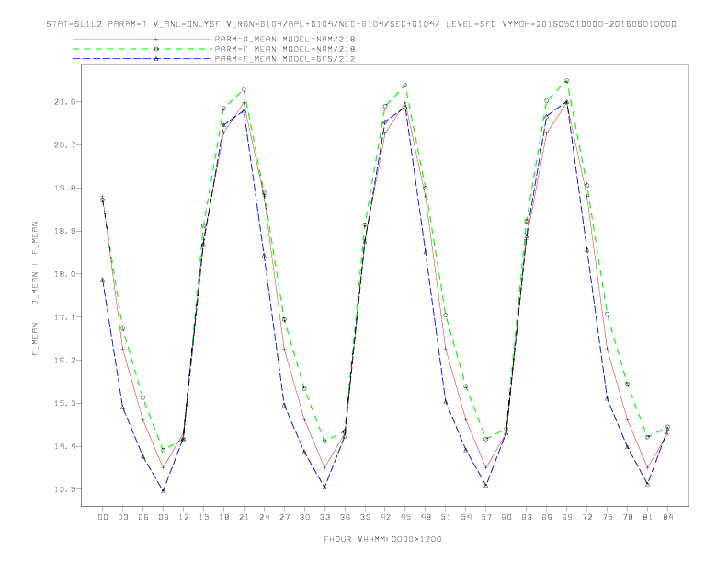The height and width of the screenshot is (563, 728).
Task: Click x-axis tick label 45
Action: [405, 517]
